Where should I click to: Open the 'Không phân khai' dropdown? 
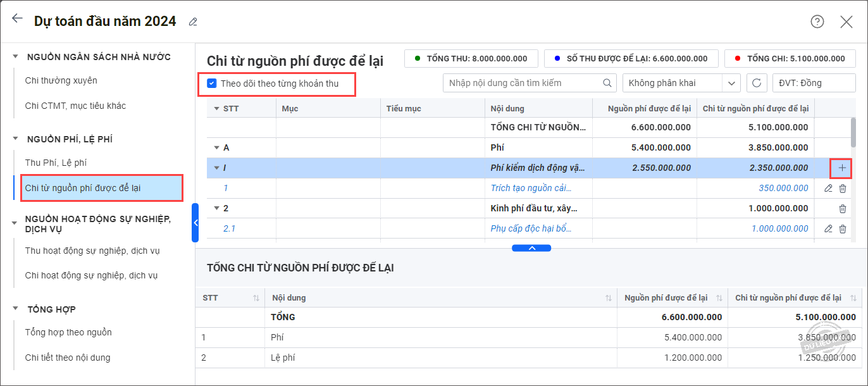(x=681, y=83)
